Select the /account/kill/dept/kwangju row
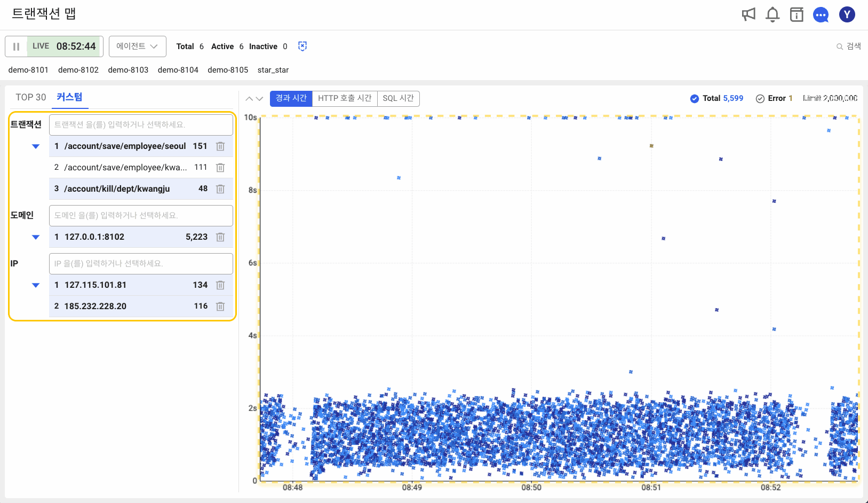868x503 pixels. pyautogui.click(x=141, y=189)
